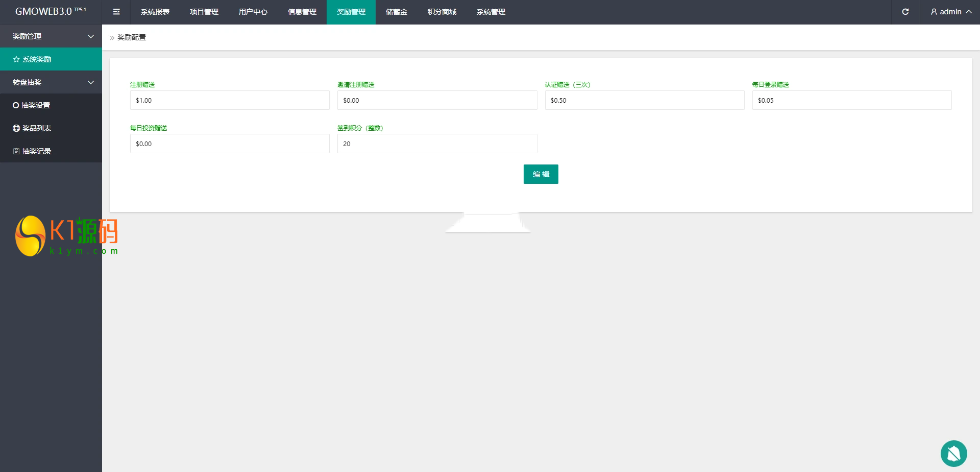The height and width of the screenshot is (472, 980).
Task: Expand the admin account dropdown arrow
Action: [x=969, y=12]
